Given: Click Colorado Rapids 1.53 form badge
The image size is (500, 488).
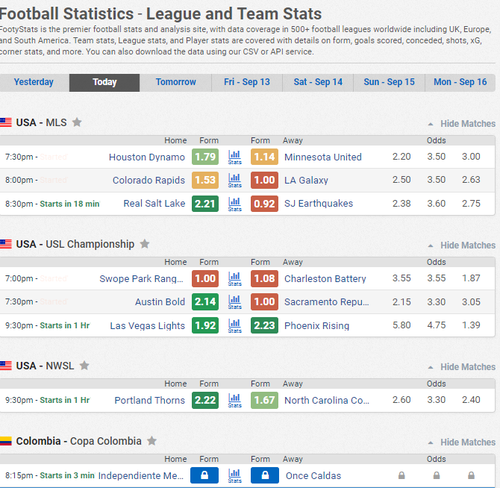Looking at the screenshot, I should pyautogui.click(x=205, y=180).
